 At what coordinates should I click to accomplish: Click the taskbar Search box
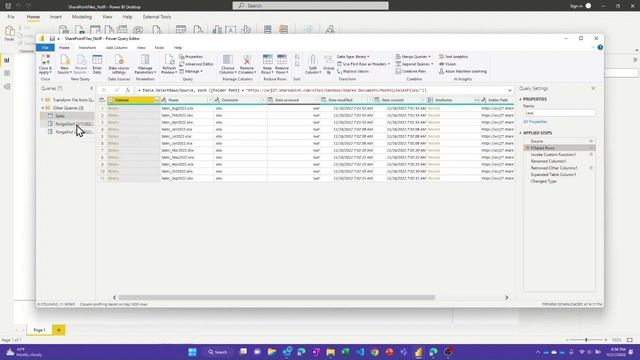click(218, 352)
